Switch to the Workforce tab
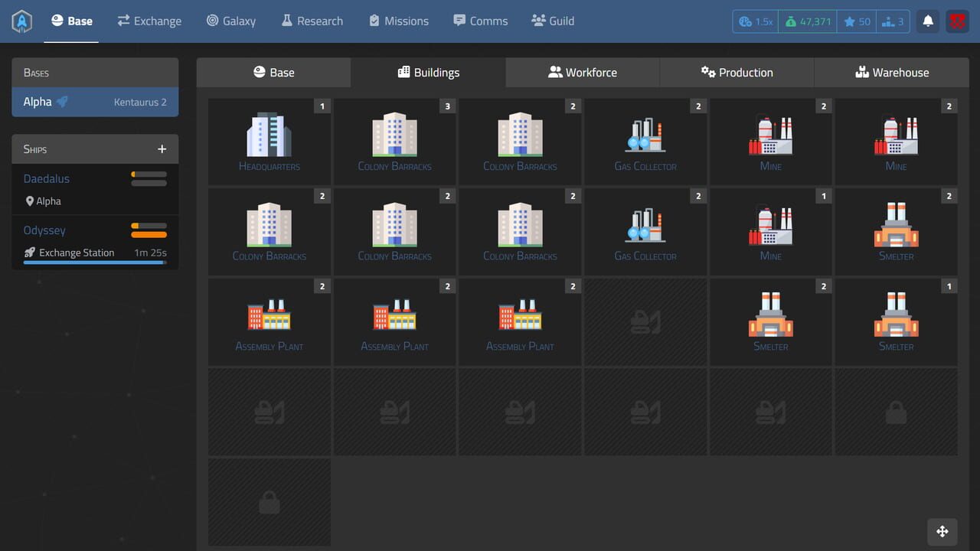980x551 pixels. (583, 72)
